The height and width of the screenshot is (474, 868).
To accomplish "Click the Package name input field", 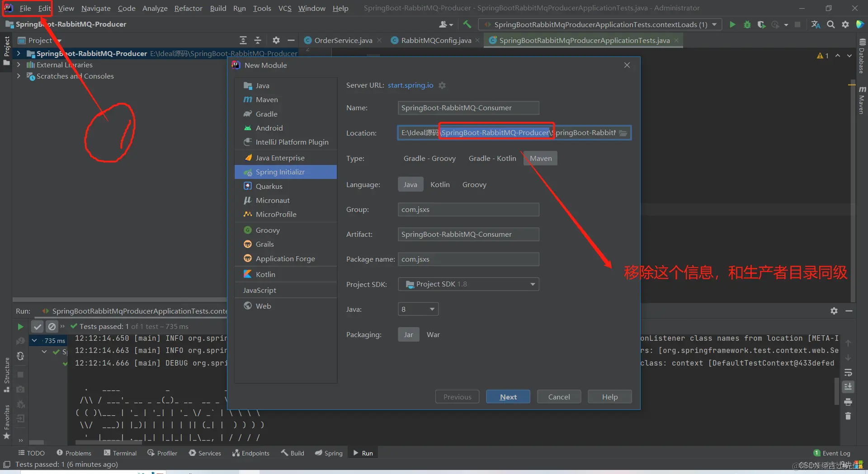I will 468,259.
